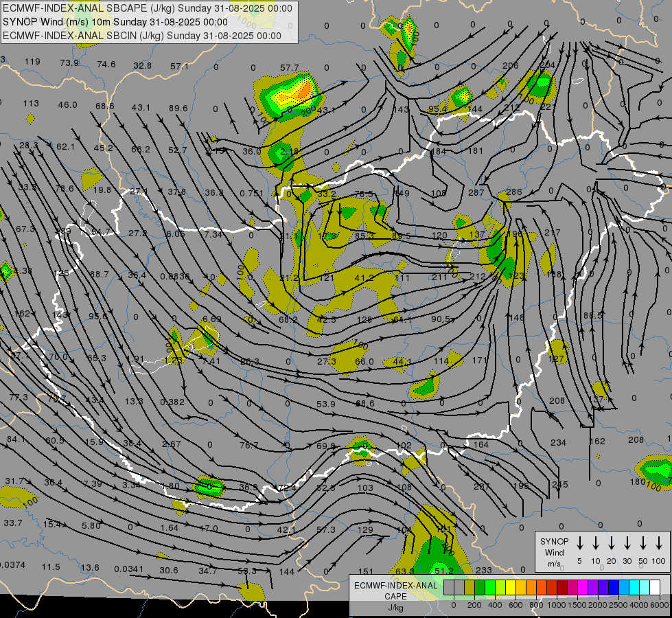Click the 5.80 value on the map
Screen dimensions: 672x618
(x=91, y=525)
